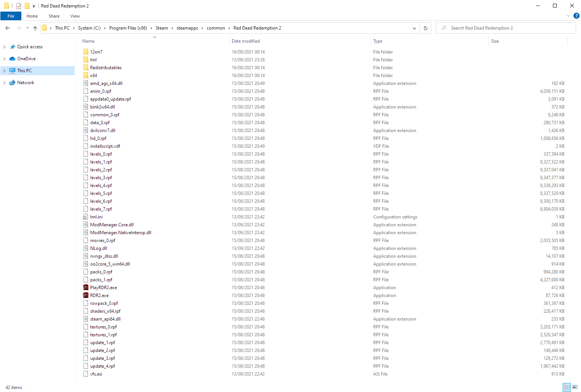Image resolution: width=581 pixels, height=392 pixels.
Task: Select the update_4.rpf file name
Action: pos(103,366)
